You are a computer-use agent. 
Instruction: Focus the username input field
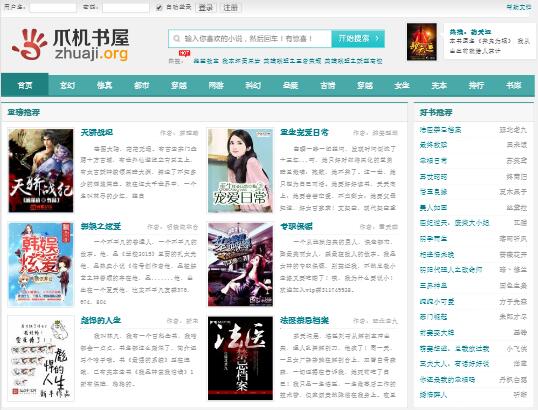(x=53, y=8)
